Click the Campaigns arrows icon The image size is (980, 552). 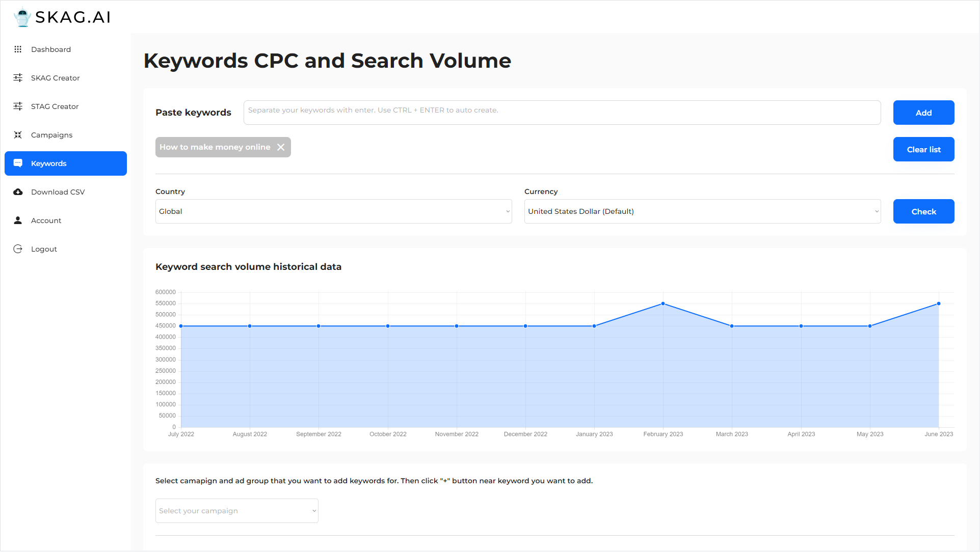coord(18,135)
